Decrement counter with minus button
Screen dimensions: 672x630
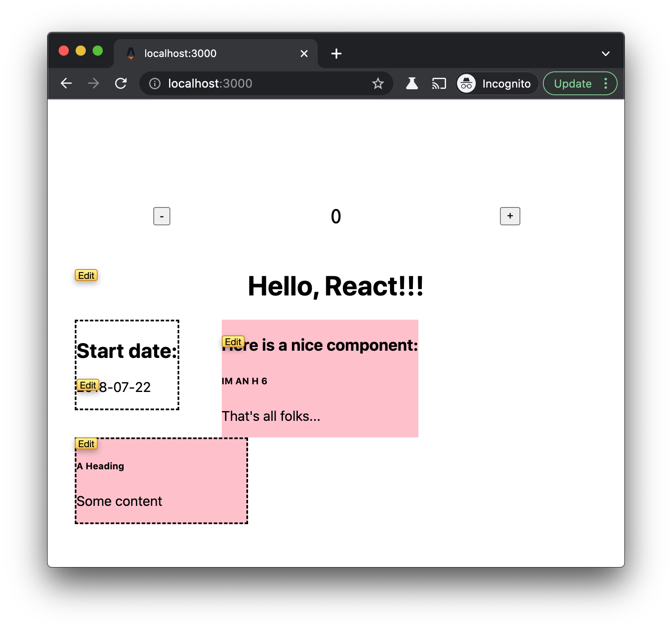coord(162,216)
